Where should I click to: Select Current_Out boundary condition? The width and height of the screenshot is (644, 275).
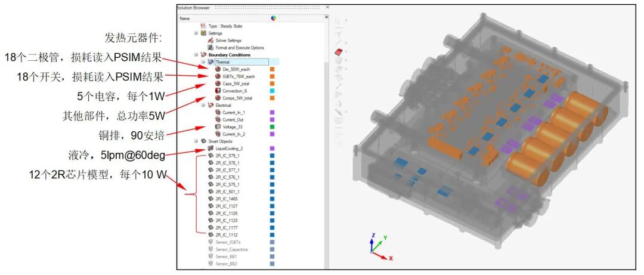pyautogui.click(x=233, y=120)
